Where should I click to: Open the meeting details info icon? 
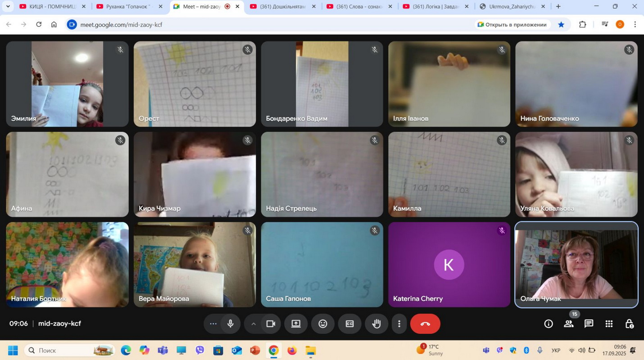[x=548, y=324]
